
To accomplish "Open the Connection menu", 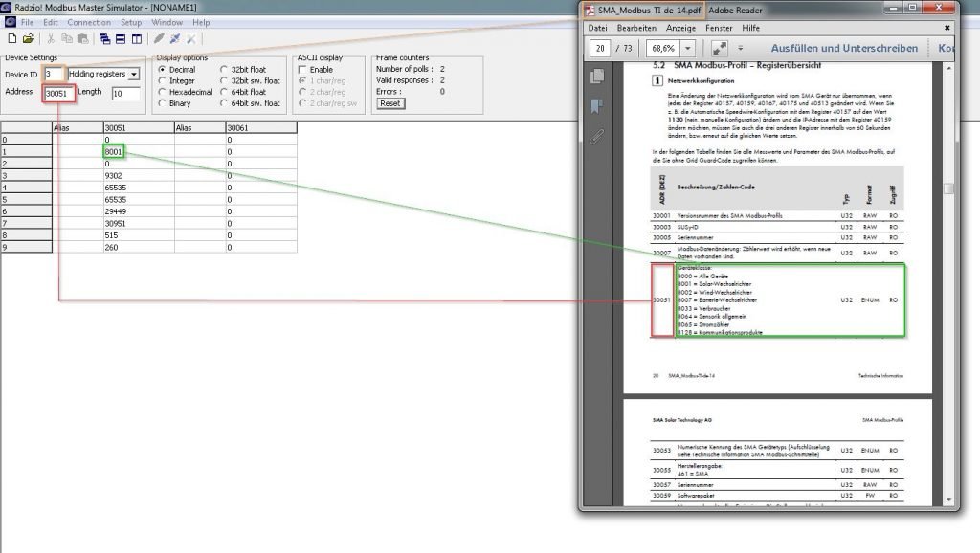I will 89,22.
